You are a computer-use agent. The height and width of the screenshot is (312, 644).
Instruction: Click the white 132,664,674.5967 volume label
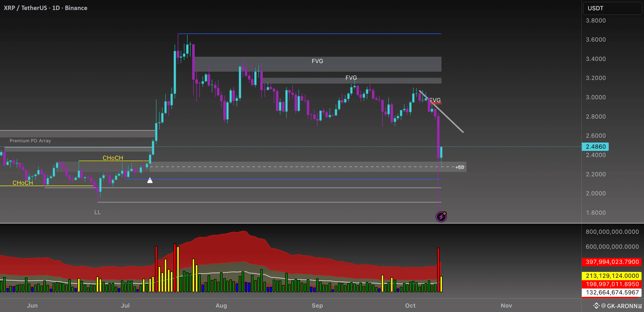click(612, 292)
